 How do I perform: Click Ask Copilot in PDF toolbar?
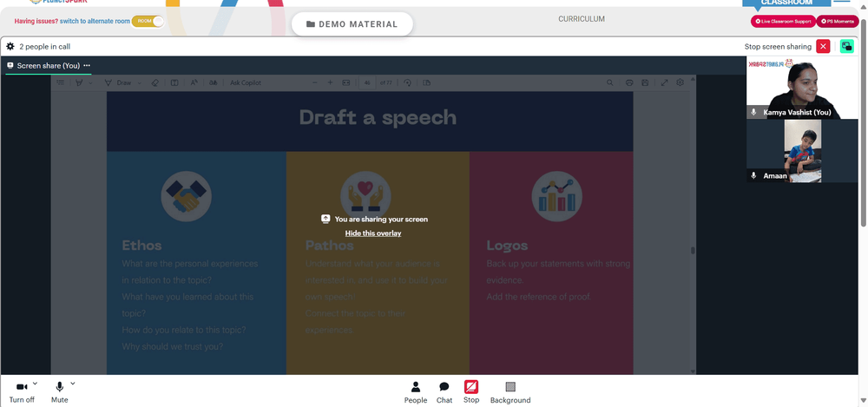246,82
